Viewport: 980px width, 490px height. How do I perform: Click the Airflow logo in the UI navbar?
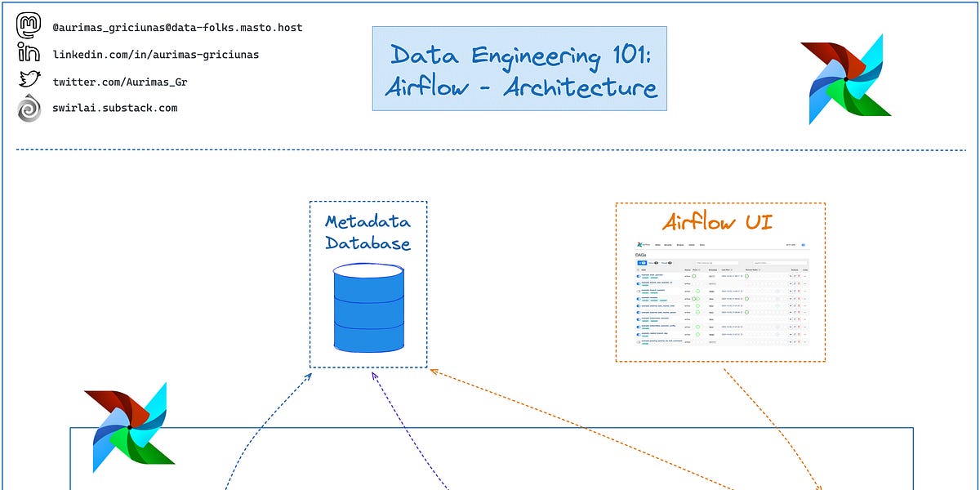(x=639, y=245)
